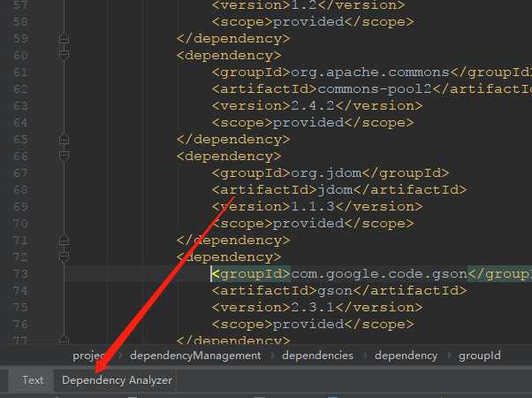
Task: Select the dependencyManagement breadcrumb
Action: [x=195, y=356]
